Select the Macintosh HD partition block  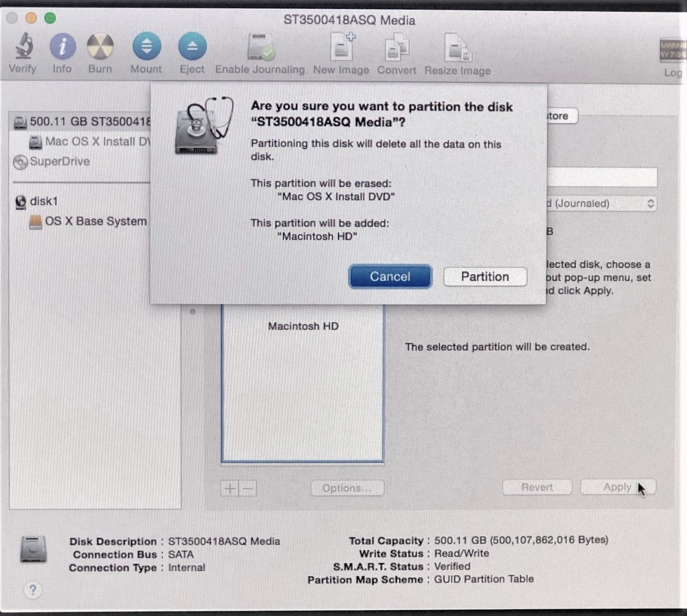pos(303,383)
